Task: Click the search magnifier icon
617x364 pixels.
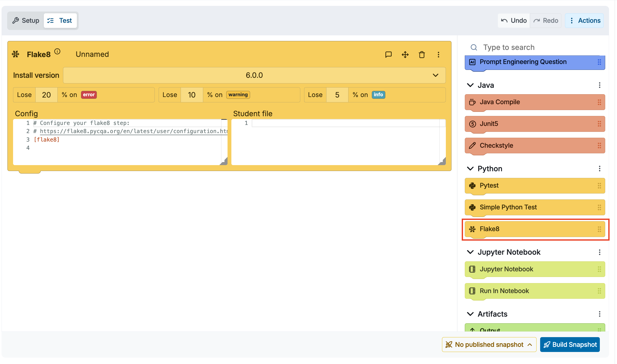Action: pos(474,47)
